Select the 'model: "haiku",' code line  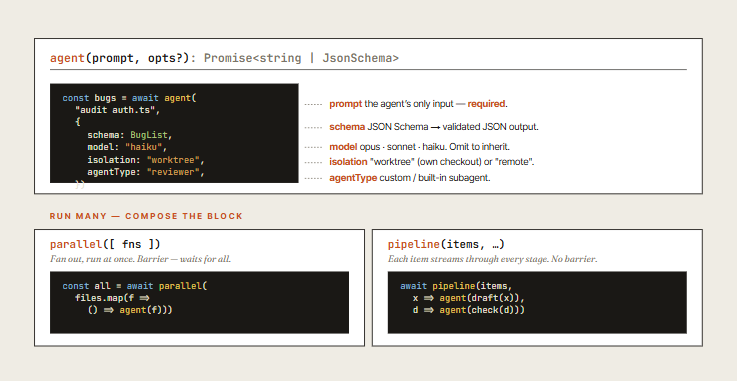click(127, 148)
